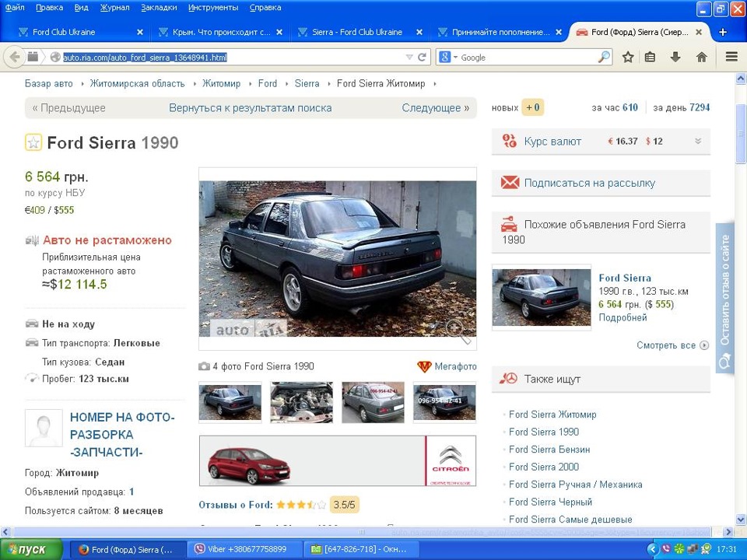Viewport: 747px width, 560px height.
Task: Open the Базар авто breadcrumb link
Action: pyautogui.click(x=48, y=83)
